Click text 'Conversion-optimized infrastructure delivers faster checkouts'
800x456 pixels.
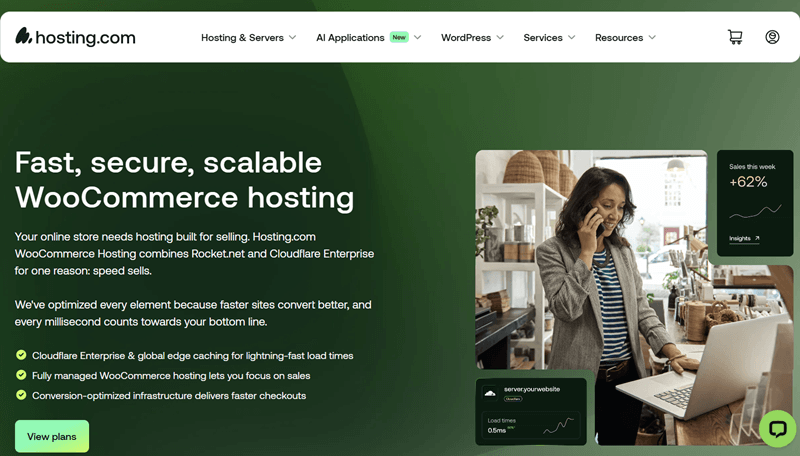(169, 395)
